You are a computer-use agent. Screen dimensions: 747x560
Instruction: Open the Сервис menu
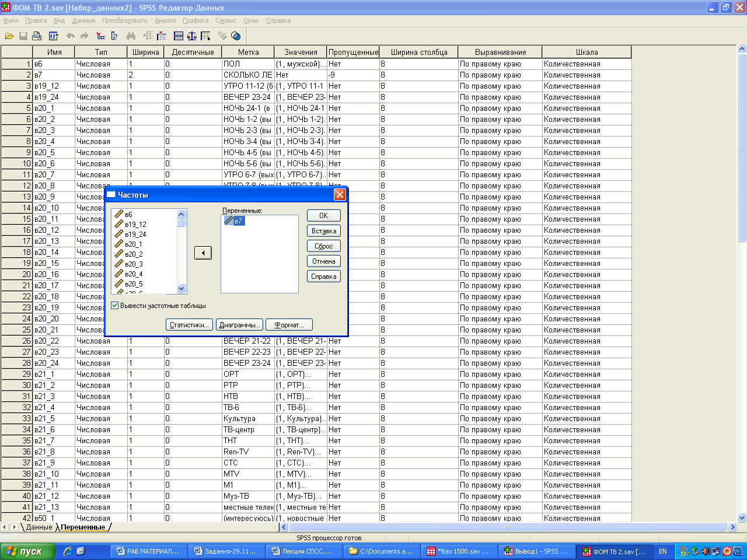point(226,20)
